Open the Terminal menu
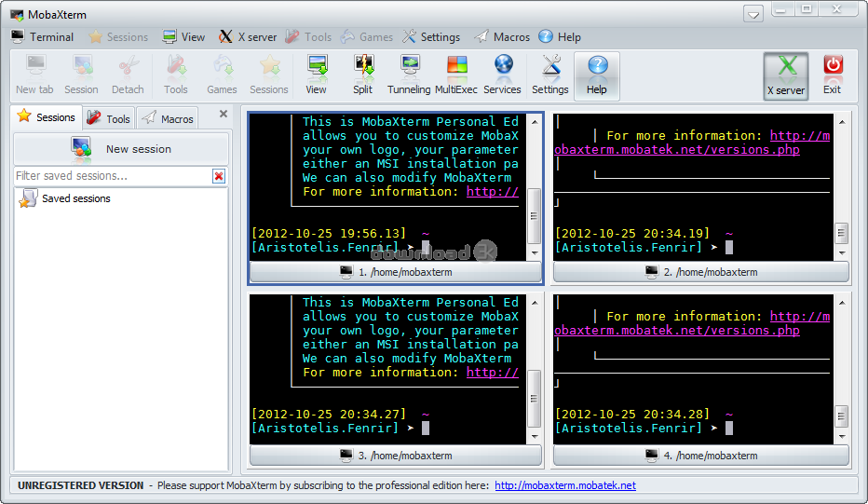This screenshot has width=868, height=504. (43, 37)
